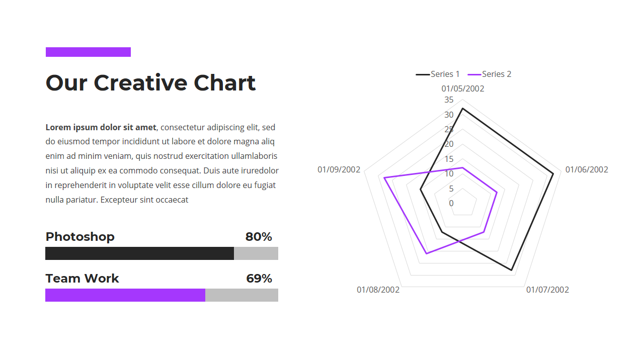
Task: Click the Series 2 legend entry
Action: 490,74
